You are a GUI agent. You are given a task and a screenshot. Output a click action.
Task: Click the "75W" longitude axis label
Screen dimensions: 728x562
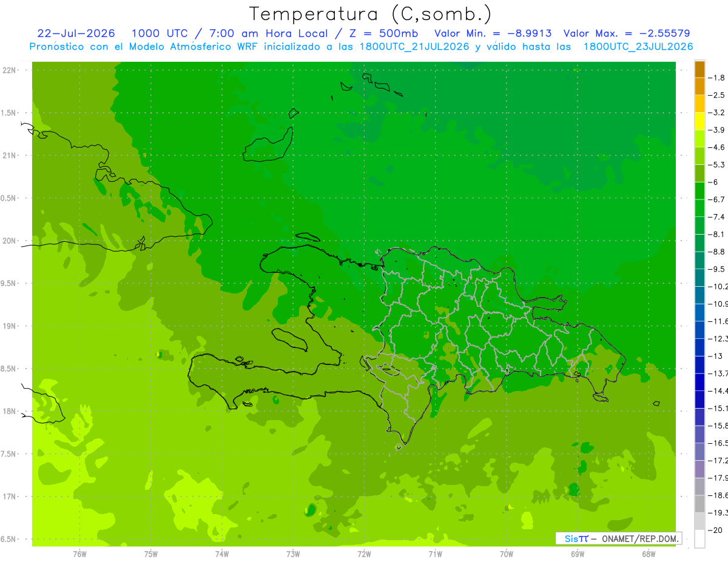[151, 554]
